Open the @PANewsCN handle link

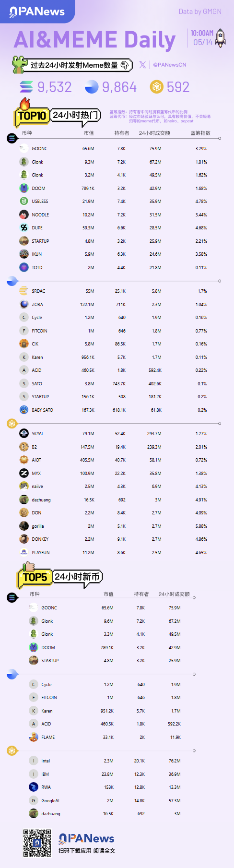(170, 64)
